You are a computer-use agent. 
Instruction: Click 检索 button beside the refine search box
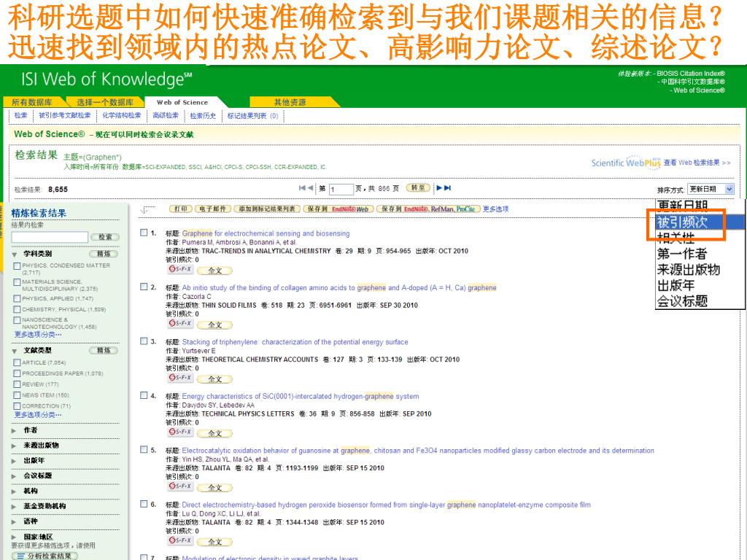pos(105,237)
